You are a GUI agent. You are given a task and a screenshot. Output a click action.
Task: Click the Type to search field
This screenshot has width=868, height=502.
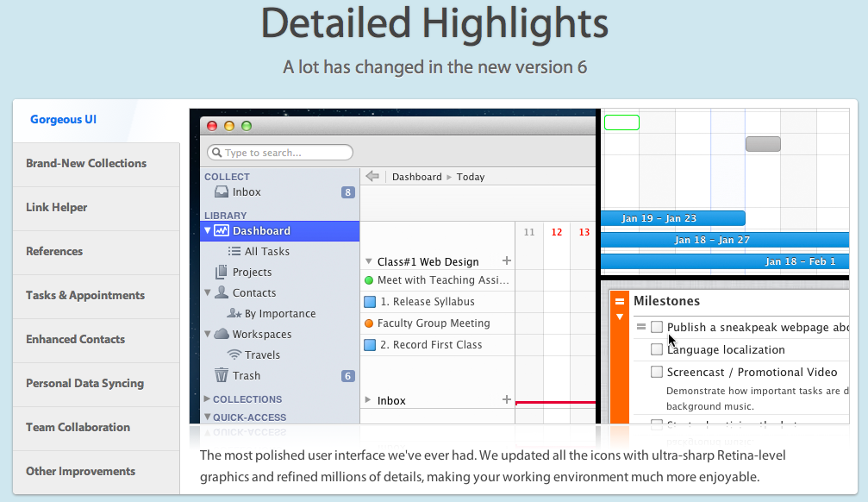(280, 153)
